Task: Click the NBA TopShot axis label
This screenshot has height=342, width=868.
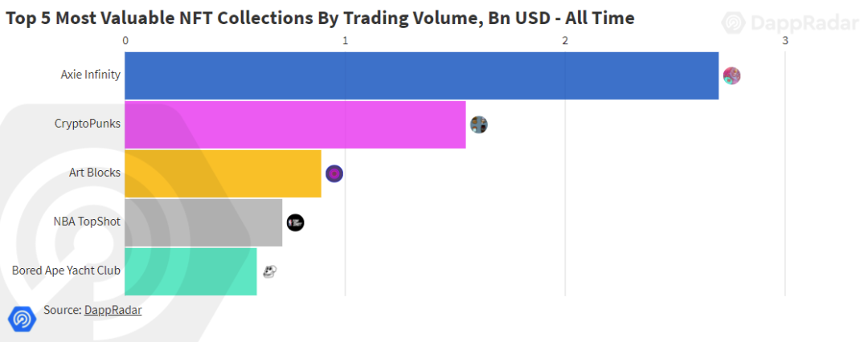Action: click(87, 222)
